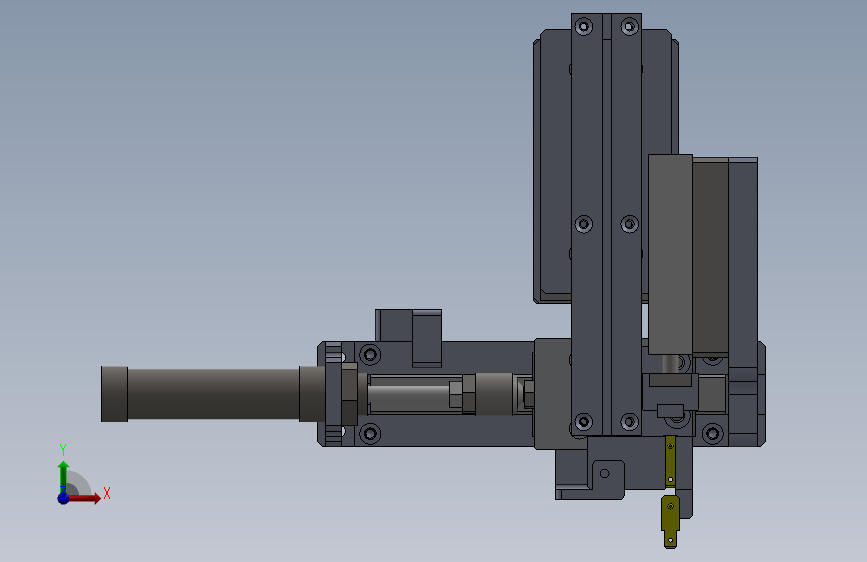Select the end cap at the cylinder's far left

[114, 394]
